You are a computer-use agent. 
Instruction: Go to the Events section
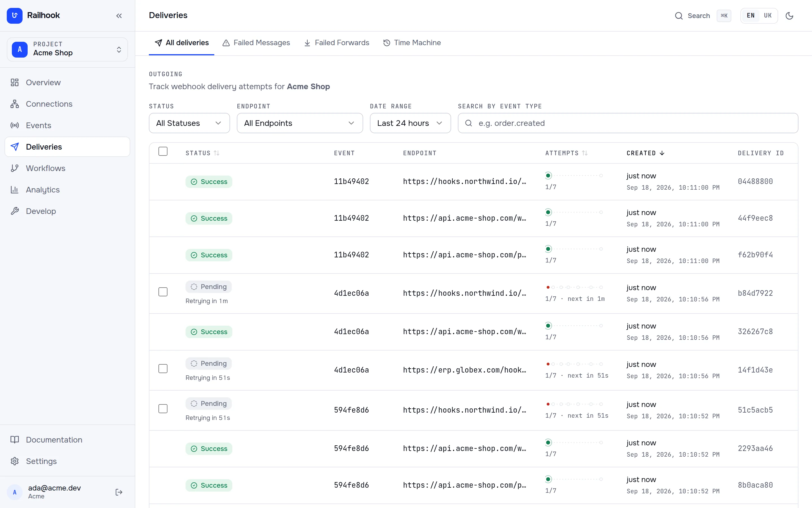point(67,125)
